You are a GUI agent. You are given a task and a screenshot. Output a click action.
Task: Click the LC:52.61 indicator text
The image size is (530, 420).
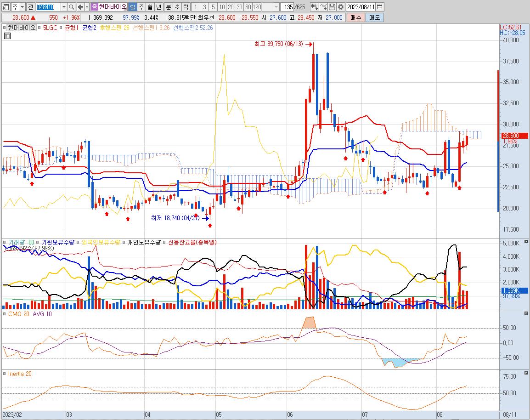[510, 27]
